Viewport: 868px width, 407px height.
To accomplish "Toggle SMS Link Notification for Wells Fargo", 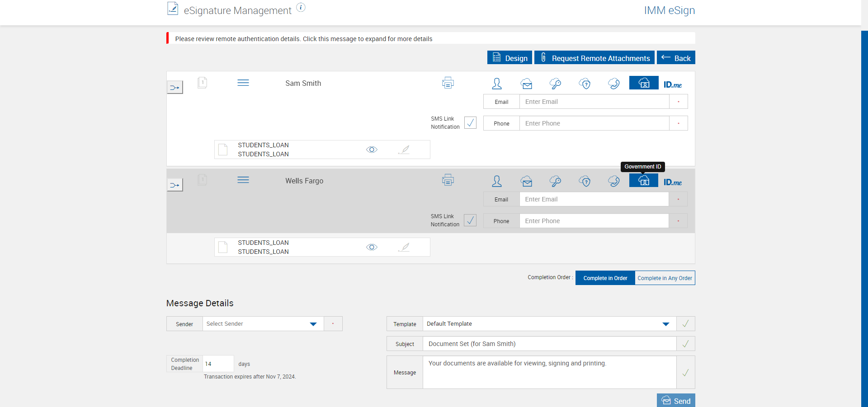I will [470, 220].
